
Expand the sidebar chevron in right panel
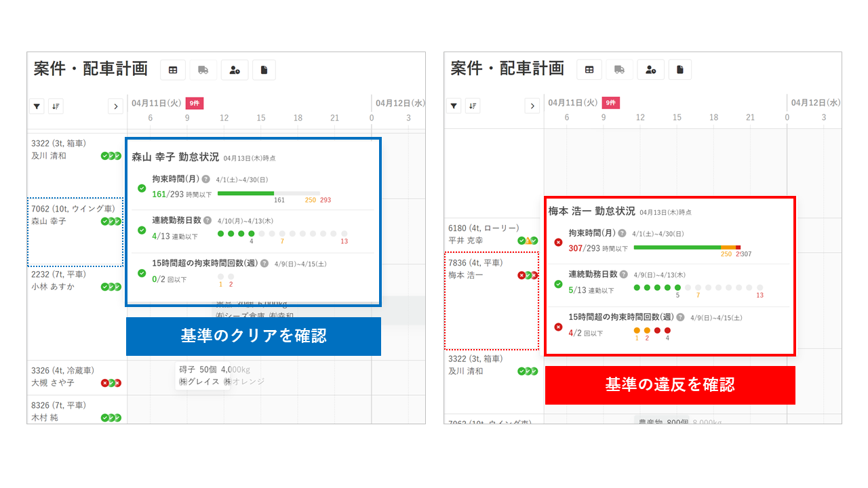tap(532, 106)
